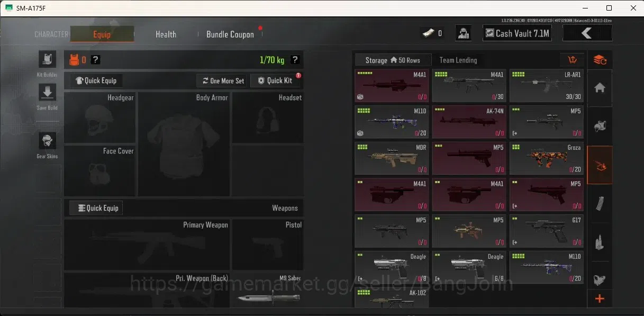Open the Kit Builder icon
Screen dimensions: 644x316
click(x=47, y=60)
